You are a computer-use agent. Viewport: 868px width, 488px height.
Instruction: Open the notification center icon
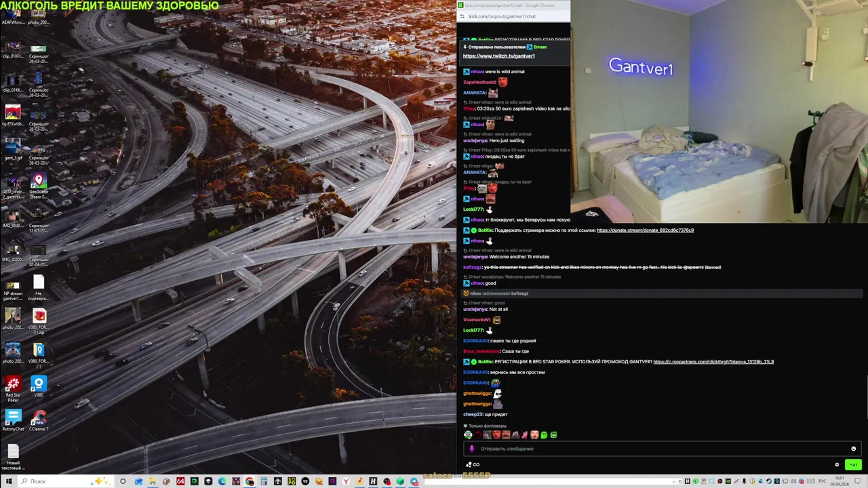[x=857, y=481]
